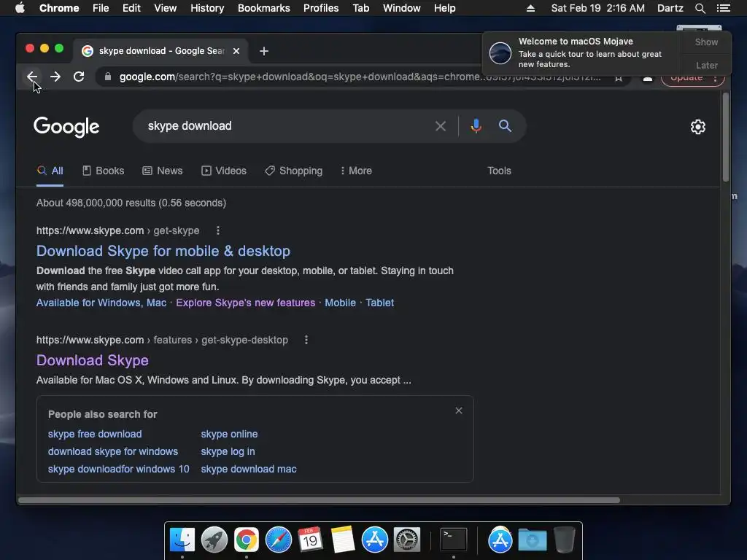Search for skype download mac
Screen dimensions: 747x560
click(x=249, y=469)
